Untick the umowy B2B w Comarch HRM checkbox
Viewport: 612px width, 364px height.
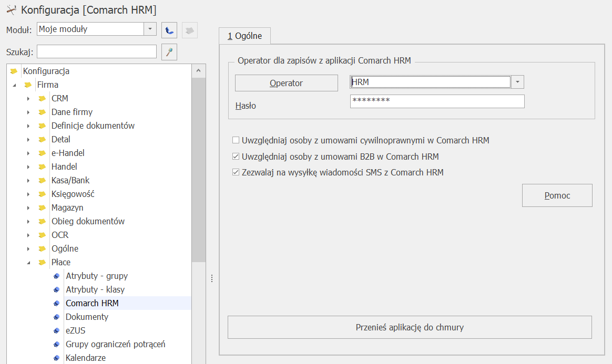pos(236,157)
